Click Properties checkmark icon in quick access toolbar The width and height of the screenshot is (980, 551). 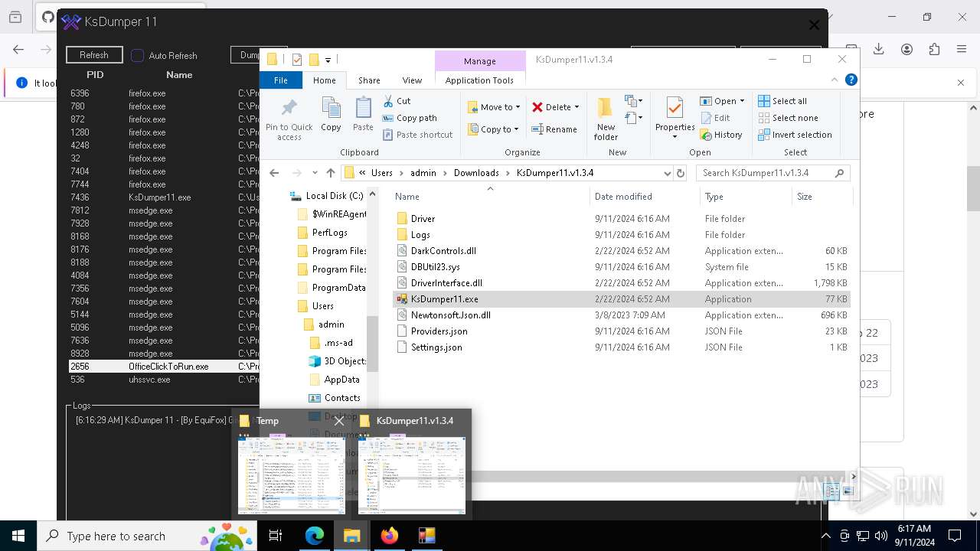pos(297,60)
